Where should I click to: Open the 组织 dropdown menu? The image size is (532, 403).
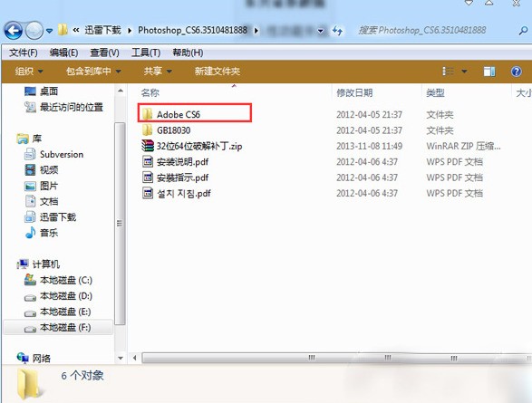click(29, 72)
